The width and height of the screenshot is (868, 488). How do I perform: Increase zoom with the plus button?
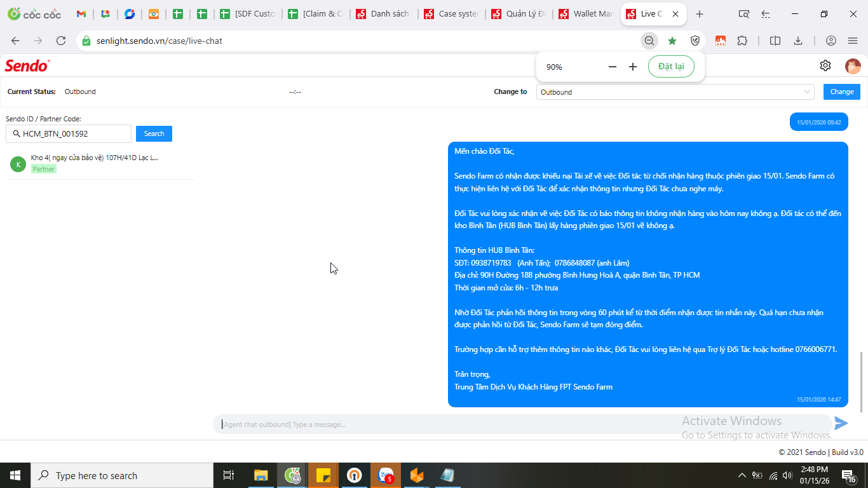633,67
